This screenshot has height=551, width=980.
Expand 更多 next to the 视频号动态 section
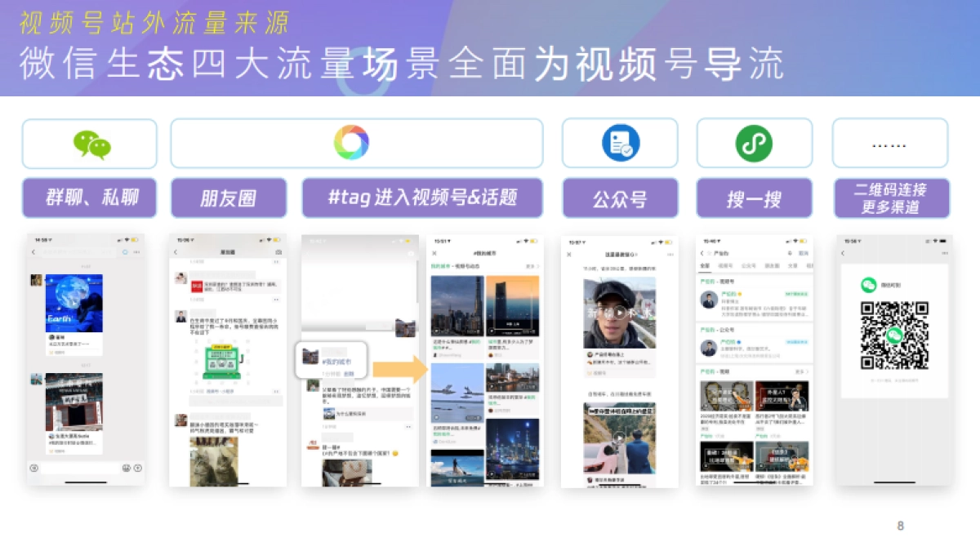pyautogui.click(x=532, y=265)
